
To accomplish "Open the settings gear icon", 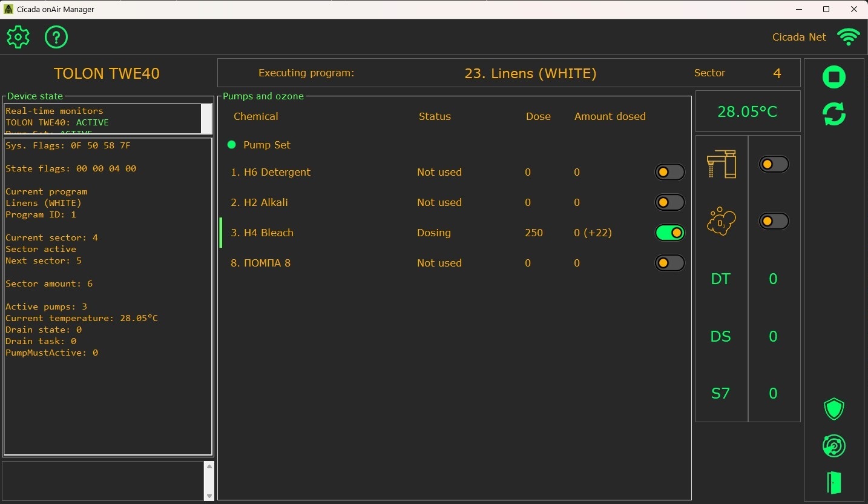I will pos(18,38).
